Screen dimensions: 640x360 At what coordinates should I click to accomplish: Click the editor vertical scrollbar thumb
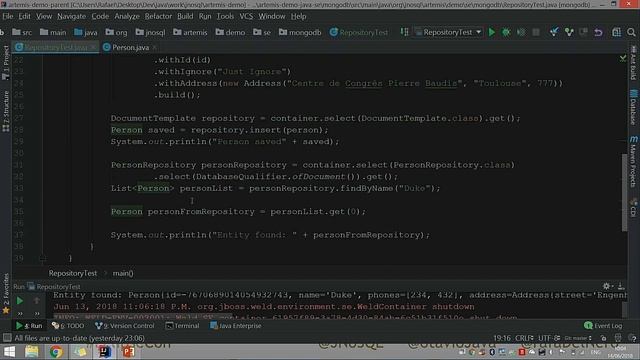point(624,193)
